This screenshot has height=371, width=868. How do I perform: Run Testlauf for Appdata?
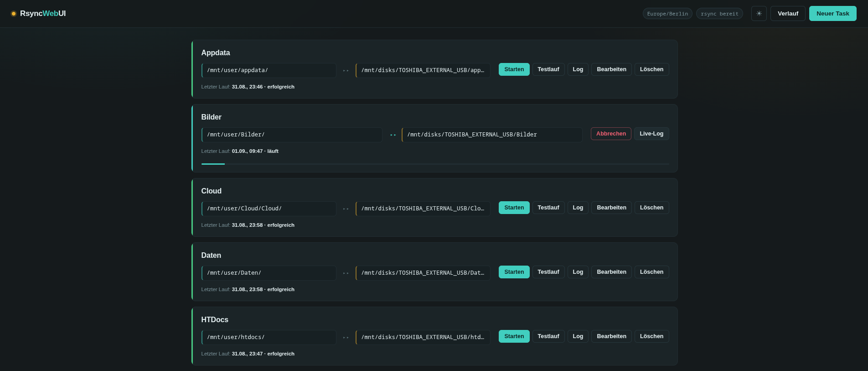tap(548, 69)
